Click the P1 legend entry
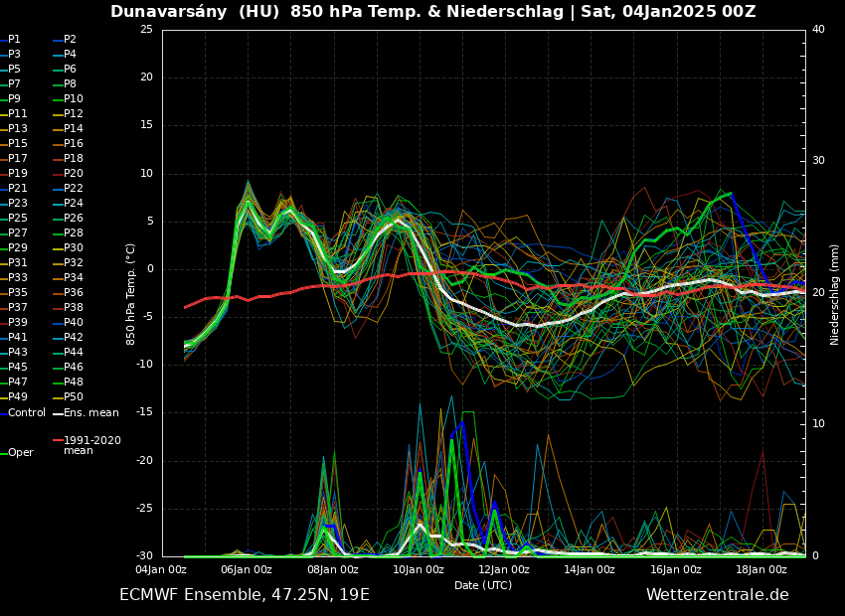Screen dimensions: 845x616 tap(14, 40)
